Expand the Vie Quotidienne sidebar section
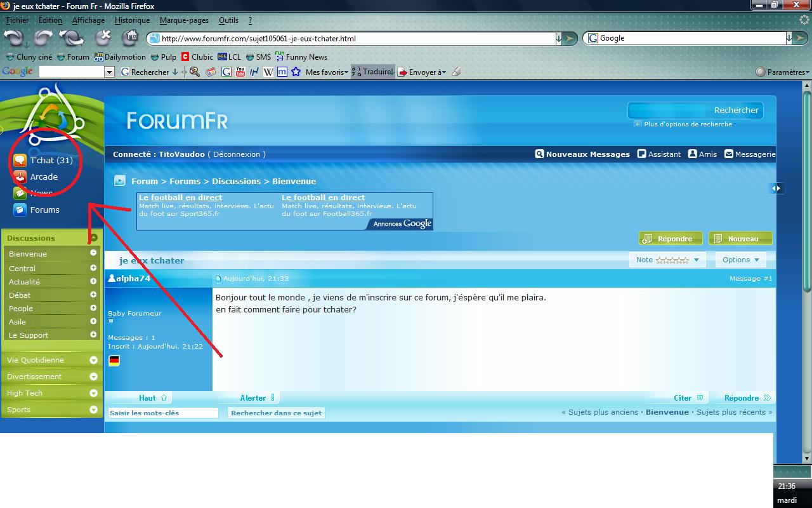The height and width of the screenshot is (508, 812). (x=93, y=360)
